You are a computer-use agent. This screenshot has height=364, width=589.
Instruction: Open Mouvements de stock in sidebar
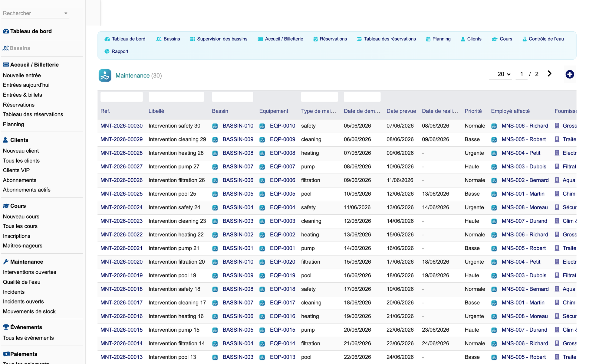click(29, 311)
